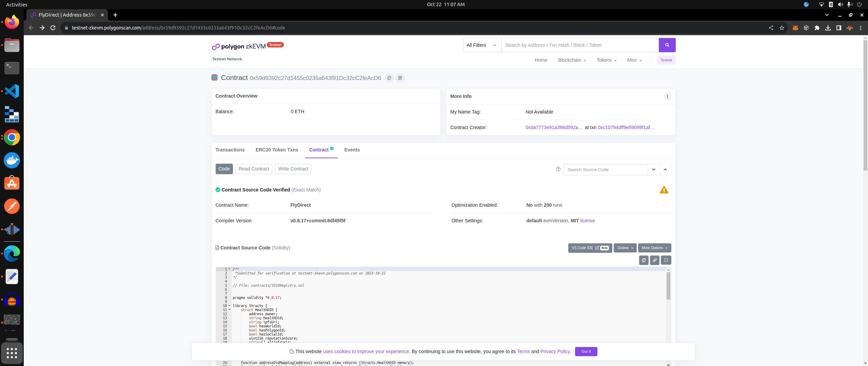The height and width of the screenshot is (366, 868).
Task: Select the Read Contract sub-tab
Action: pos(254,169)
